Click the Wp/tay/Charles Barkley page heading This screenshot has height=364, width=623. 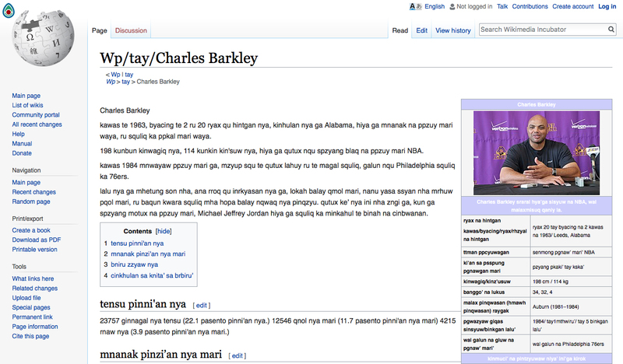click(x=179, y=58)
